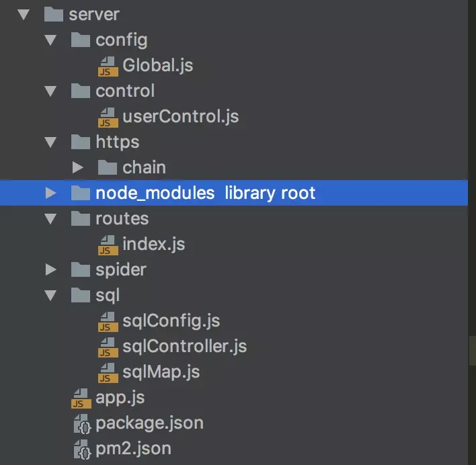Expand the spider folder arrow
This screenshot has height=465, width=476.
(50, 269)
